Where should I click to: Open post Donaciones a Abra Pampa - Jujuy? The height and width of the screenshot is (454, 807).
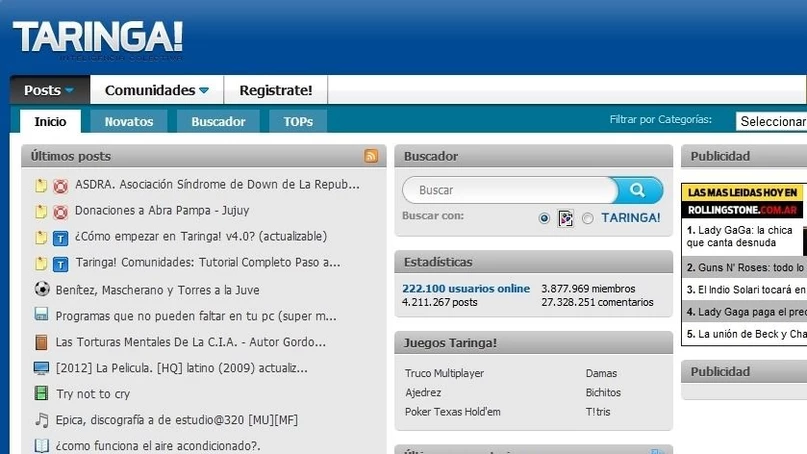(162, 211)
